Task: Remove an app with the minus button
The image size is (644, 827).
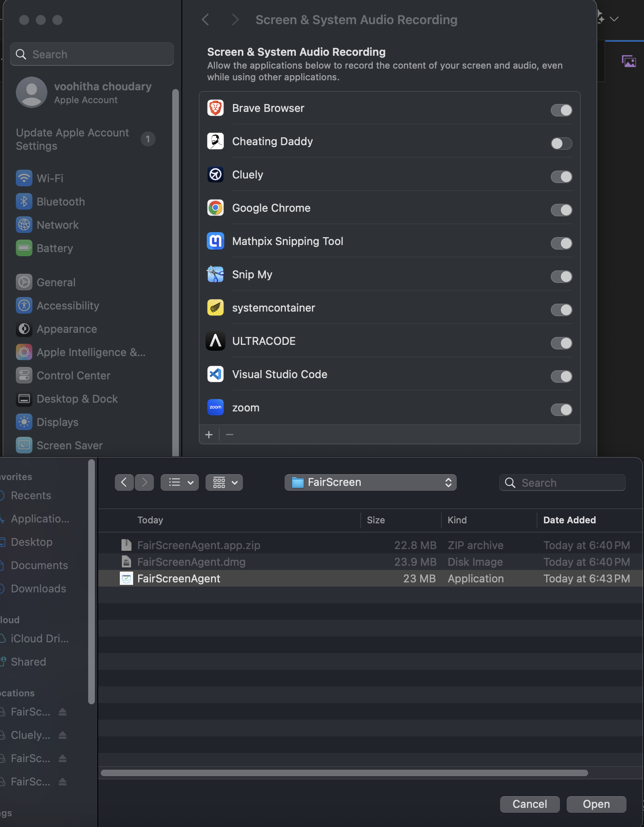Action: click(x=230, y=435)
